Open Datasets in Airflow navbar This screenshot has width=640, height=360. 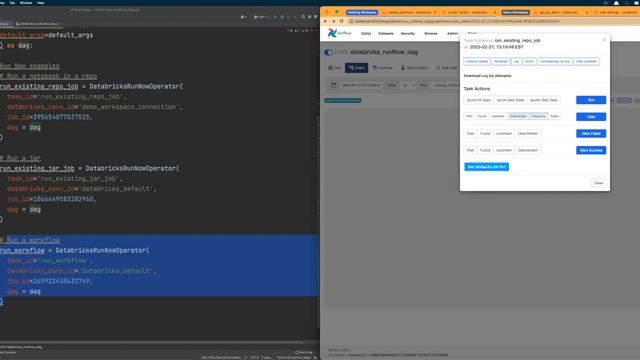click(386, 33)
